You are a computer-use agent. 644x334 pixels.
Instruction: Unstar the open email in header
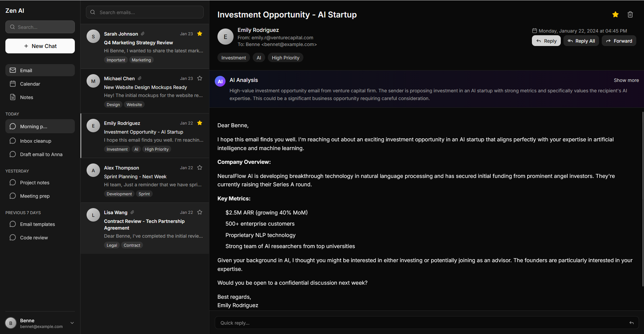615,14
